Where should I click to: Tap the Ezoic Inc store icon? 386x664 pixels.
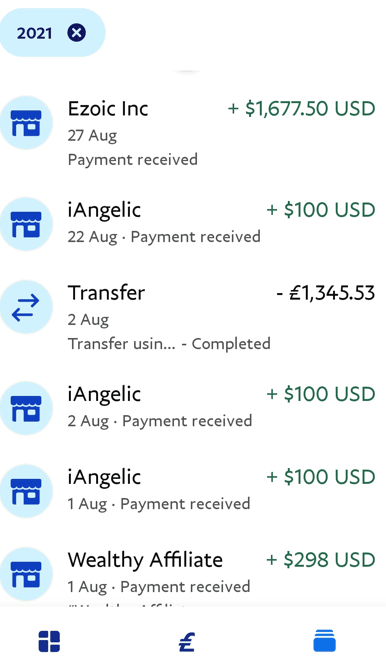click(26, 123)
